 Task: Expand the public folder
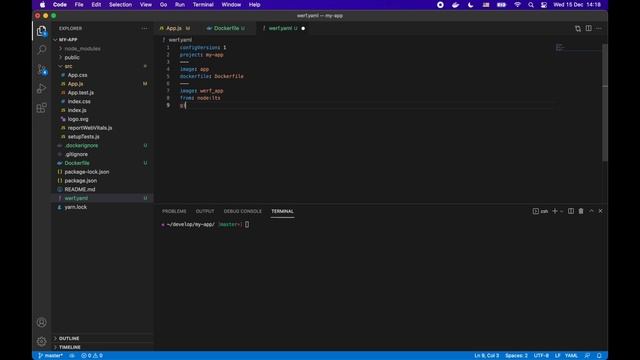72,58
